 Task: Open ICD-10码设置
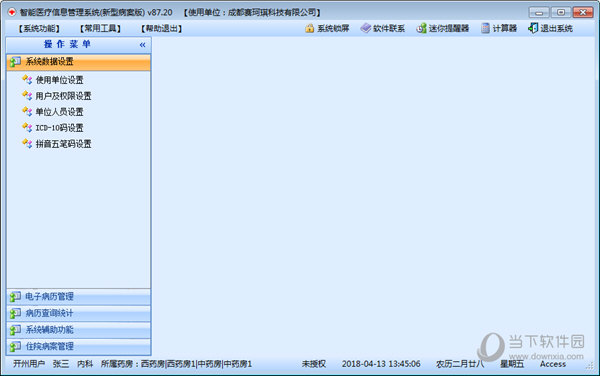[59, 128]
